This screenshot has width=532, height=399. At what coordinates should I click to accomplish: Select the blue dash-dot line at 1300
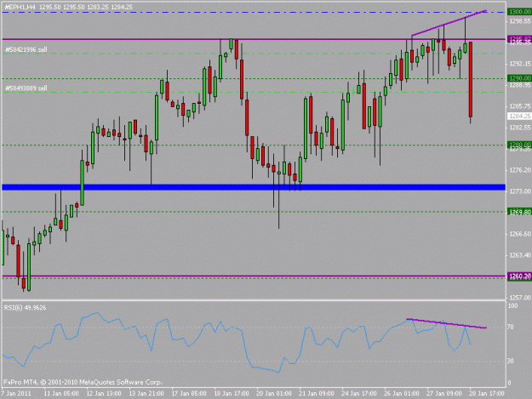click(254, 13)
